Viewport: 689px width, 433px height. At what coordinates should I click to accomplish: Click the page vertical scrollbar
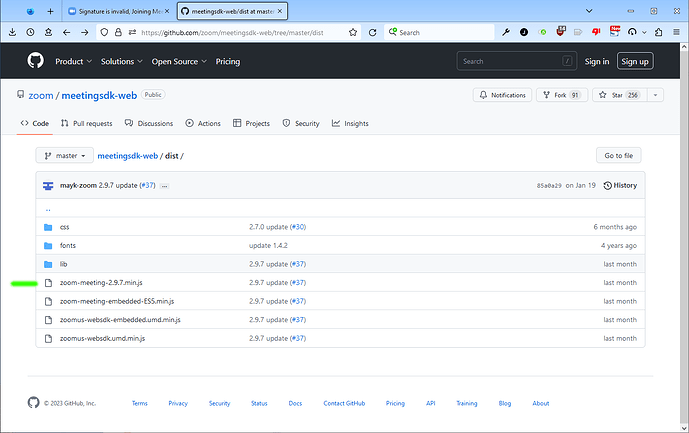pos(684,237)
